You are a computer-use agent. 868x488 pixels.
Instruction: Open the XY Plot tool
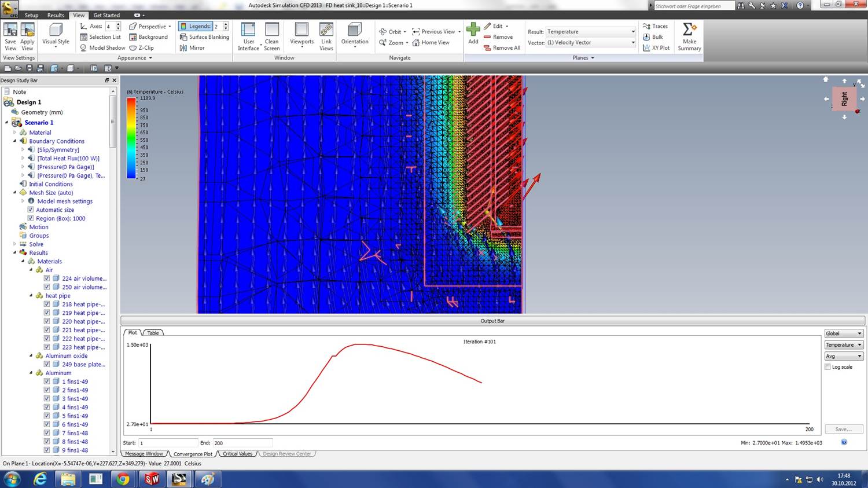point(656,48)
